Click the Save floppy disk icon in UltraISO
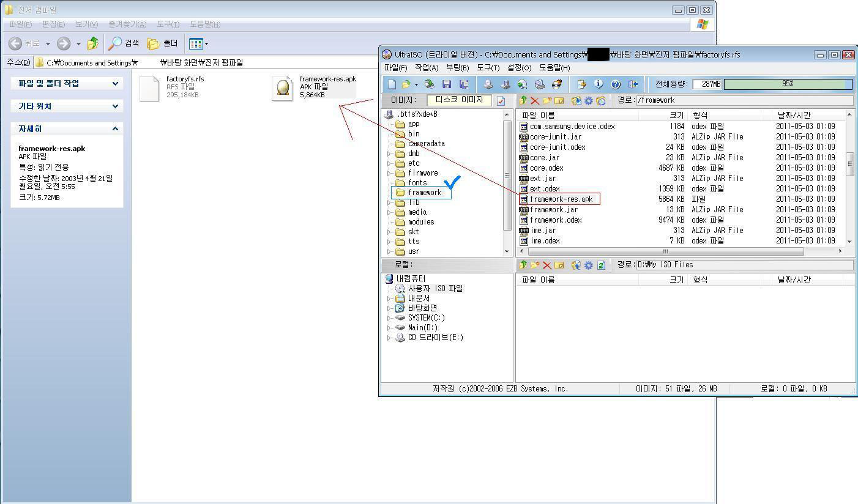 447,84
